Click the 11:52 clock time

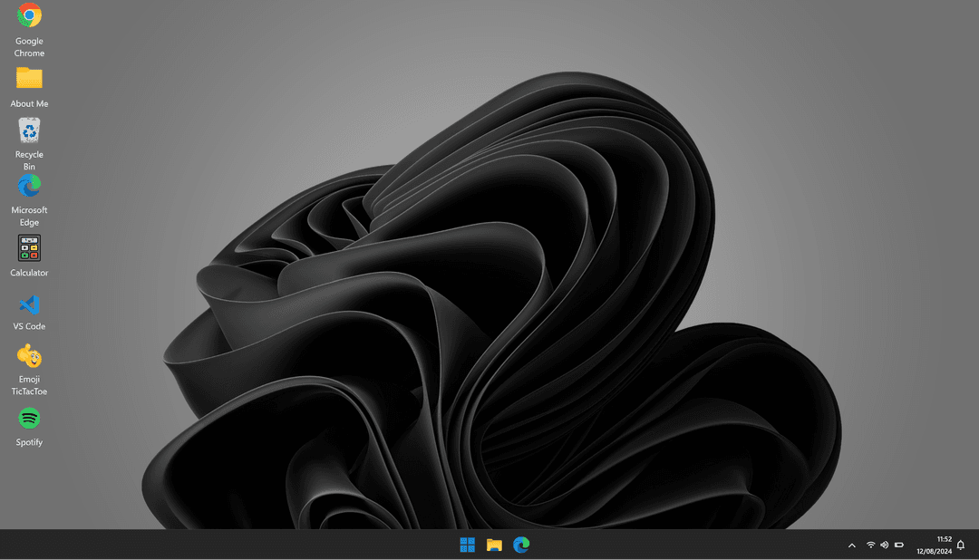[944, 539]
